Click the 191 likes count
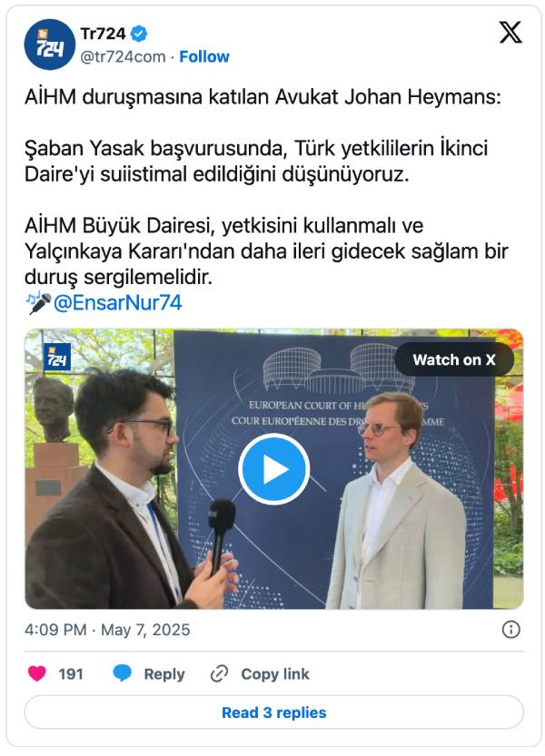 (71, 673)
